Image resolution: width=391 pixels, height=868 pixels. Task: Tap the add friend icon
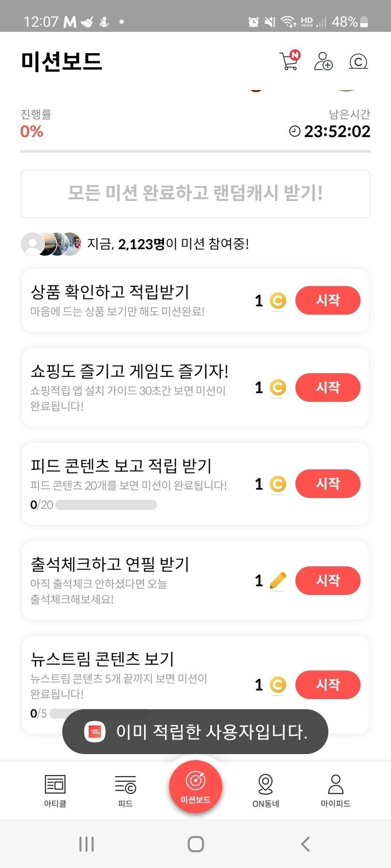pos(323,61)
